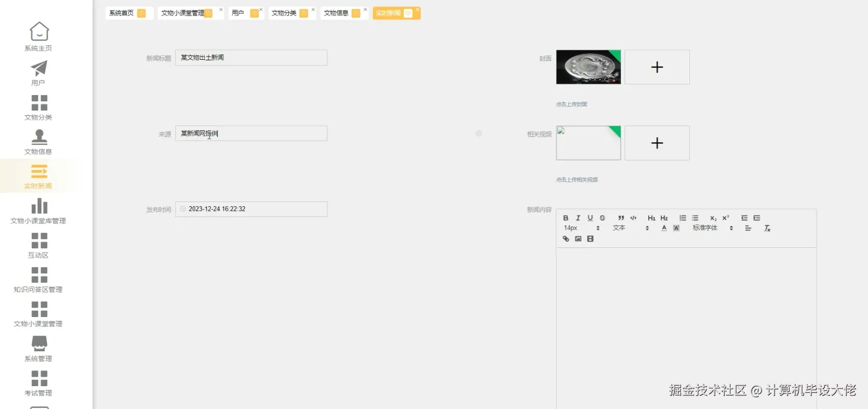Click inside the news content editor area
The image size is (868, 409).
pos(686,327)
